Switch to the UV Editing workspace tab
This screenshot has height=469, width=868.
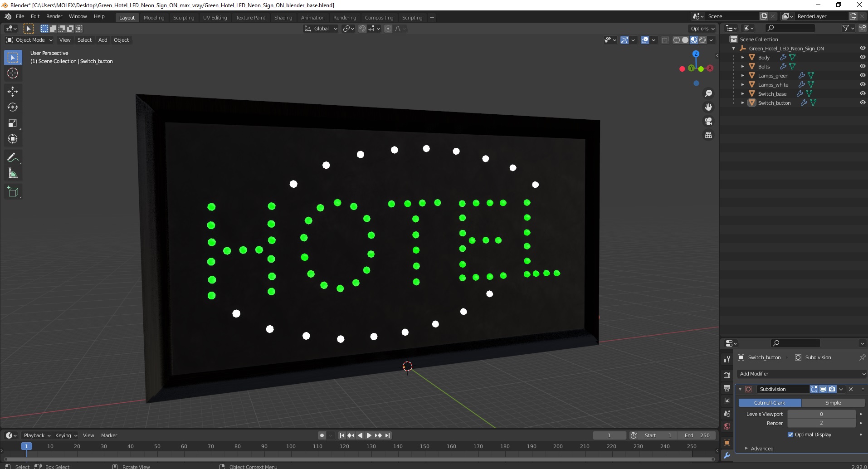(215, 18)
